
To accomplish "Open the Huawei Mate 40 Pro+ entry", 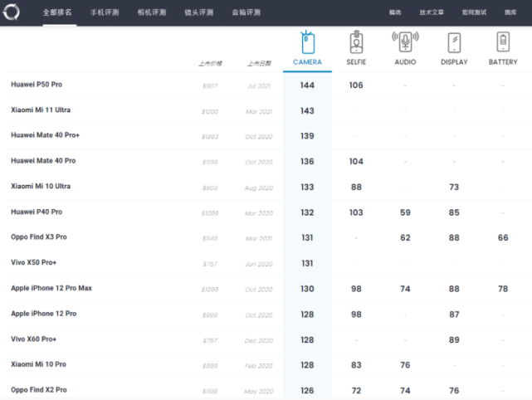I will [x=45, y=135].
